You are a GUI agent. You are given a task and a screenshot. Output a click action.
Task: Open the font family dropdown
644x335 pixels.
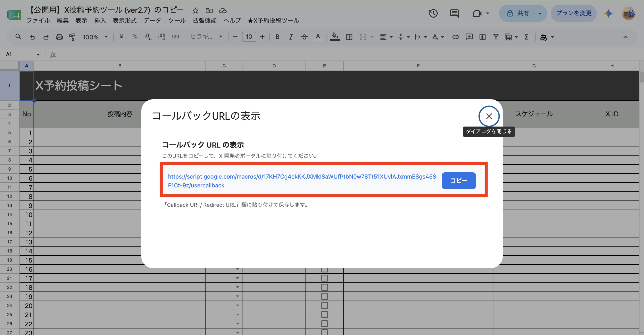click(x=206, y=37)
